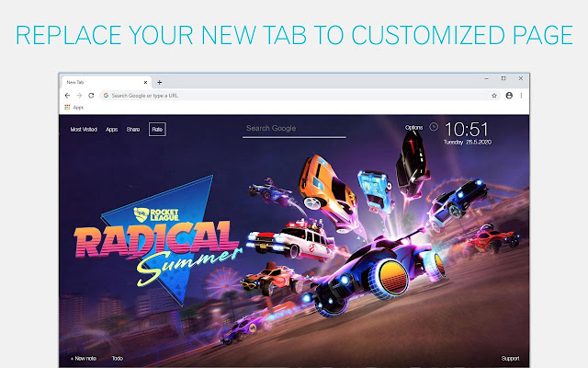Image resolution: width=588 pixels, height=368 pixels.
Task: Open a new tab with plus button
Action: coord(159,82)
